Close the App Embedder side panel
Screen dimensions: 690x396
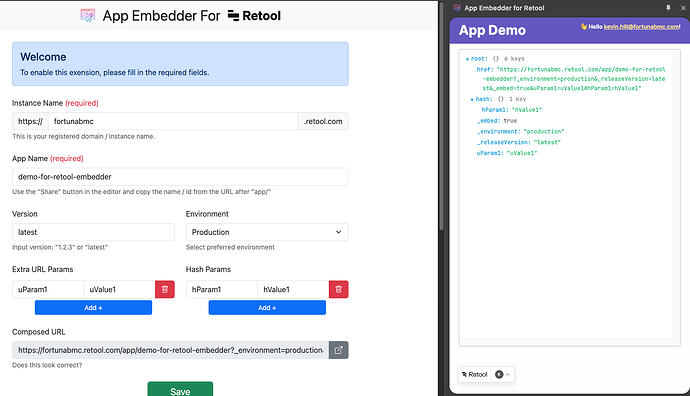683,8
